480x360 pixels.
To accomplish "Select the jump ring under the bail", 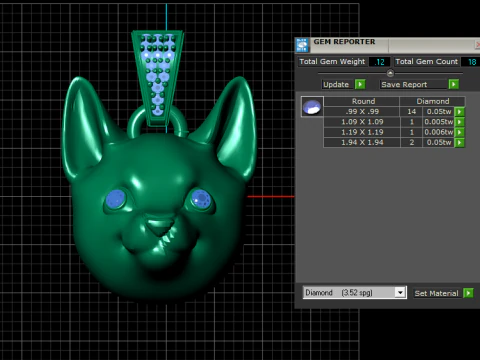I will point(157,123).
